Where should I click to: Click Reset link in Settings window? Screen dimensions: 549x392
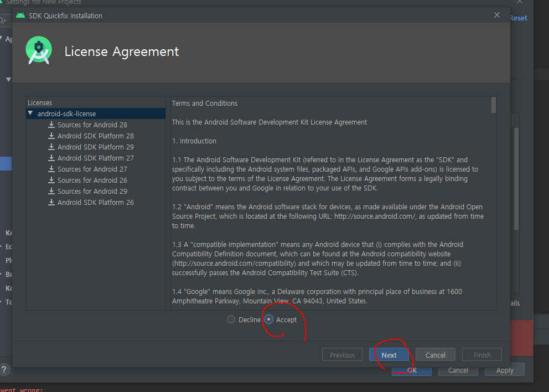[519, 18]
